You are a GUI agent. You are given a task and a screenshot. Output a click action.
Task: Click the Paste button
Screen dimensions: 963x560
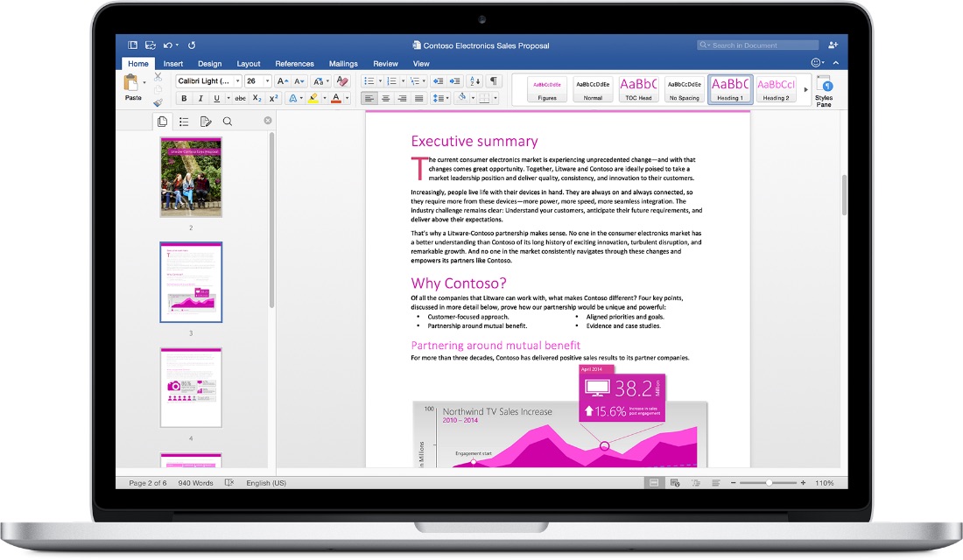tap(132, 87)
